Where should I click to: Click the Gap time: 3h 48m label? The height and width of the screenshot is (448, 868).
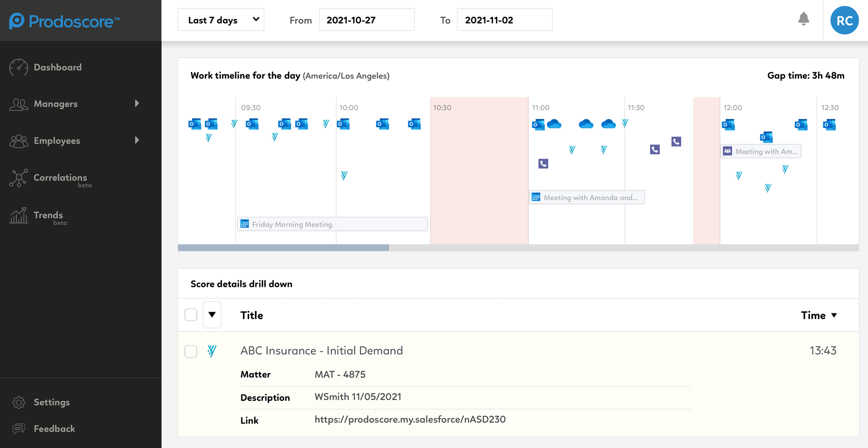[x=806, y=76]
